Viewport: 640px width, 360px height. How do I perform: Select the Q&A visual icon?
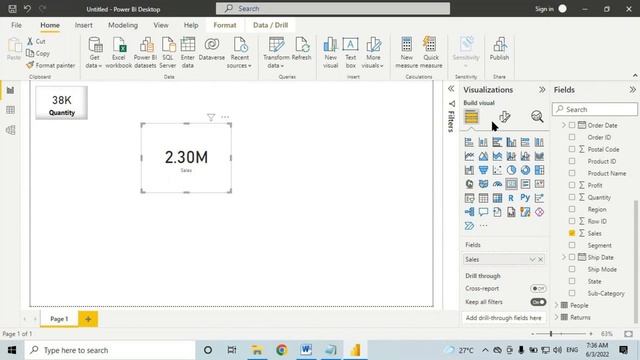coord(483,212)
